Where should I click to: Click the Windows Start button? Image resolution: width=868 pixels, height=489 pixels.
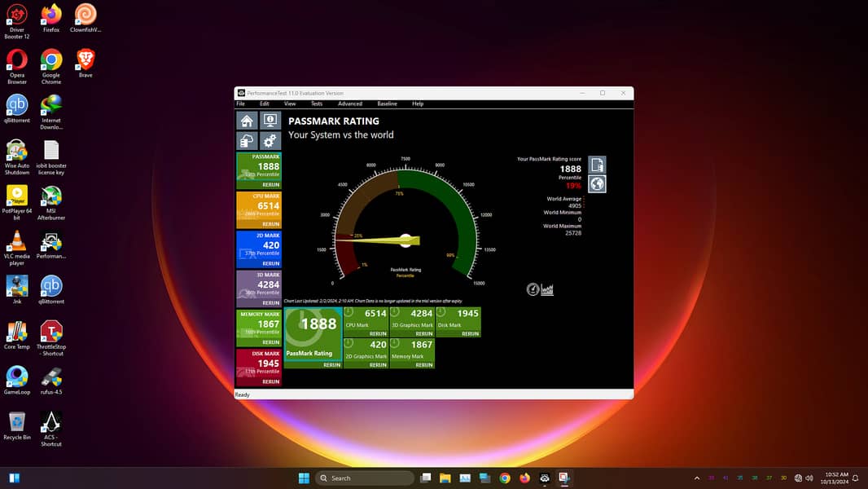tap(304, 478)
